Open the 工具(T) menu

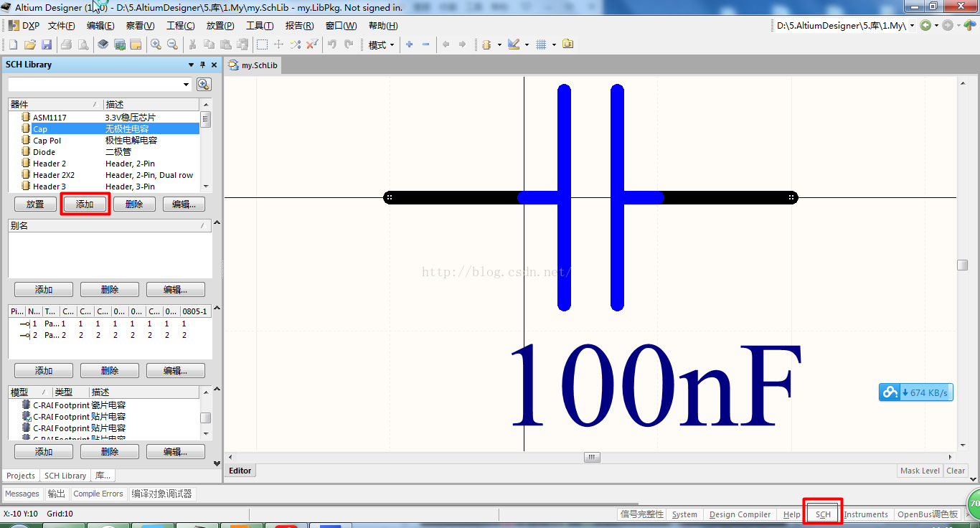[x=260, y=26]
